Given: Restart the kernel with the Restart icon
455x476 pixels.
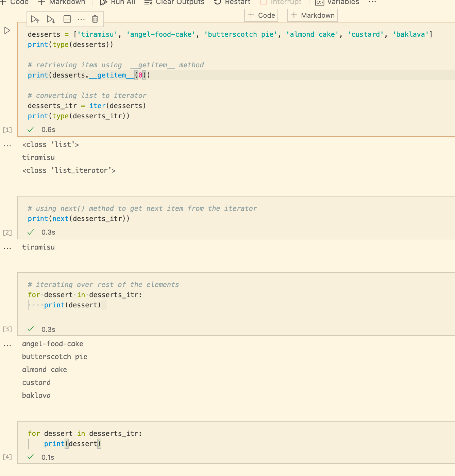Looking at the screenshot, I should pos(218,3).
